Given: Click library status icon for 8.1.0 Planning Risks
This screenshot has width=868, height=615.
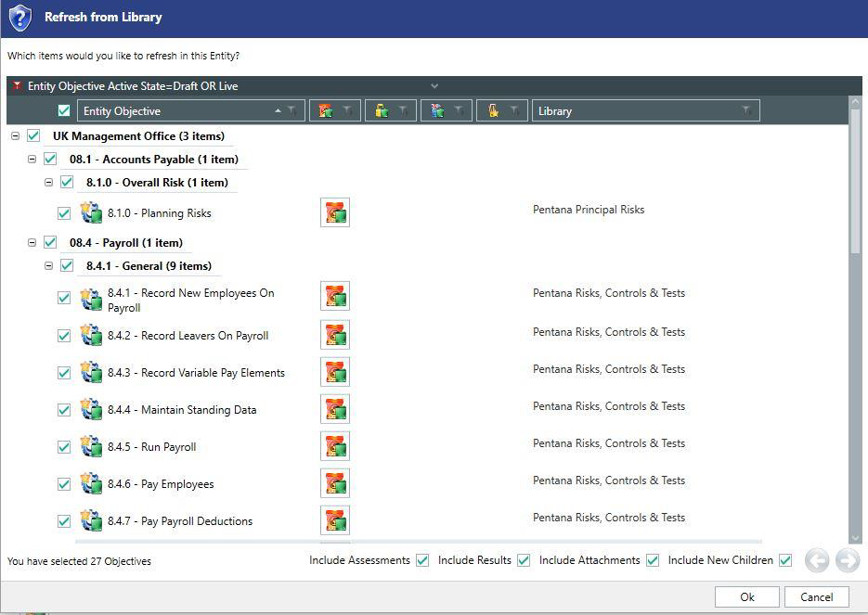Looking at the screenshot, I should [335, 212].
